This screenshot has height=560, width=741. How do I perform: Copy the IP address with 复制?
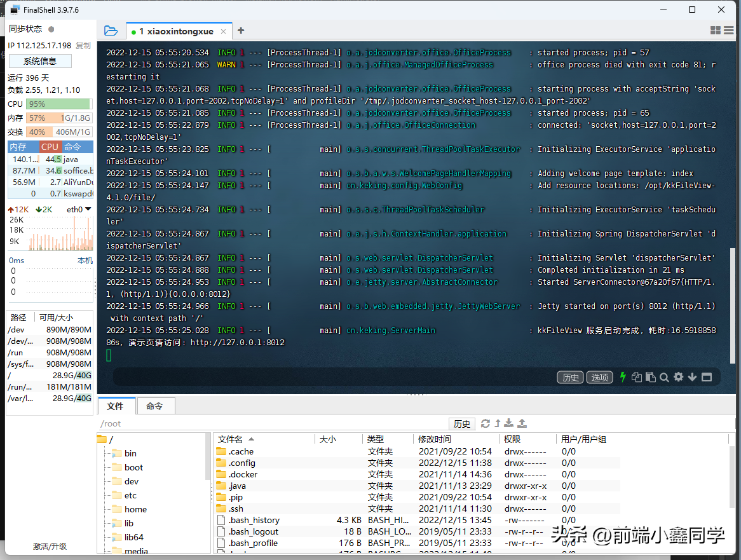click(83, 45)
